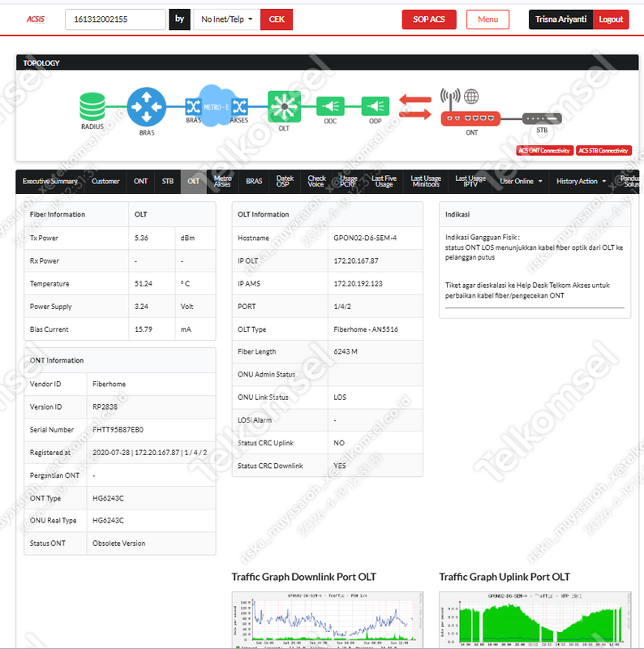The height and width of the screenshot is (649, 644).
Task: Click the Status ONT value Obsolete Version
Action: click(118, 543)
